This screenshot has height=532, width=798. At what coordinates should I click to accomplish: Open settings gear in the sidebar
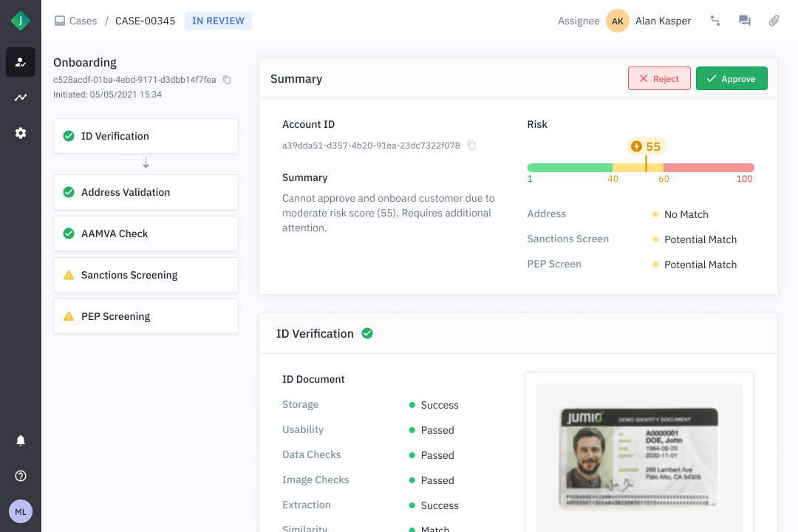[21, 133]
